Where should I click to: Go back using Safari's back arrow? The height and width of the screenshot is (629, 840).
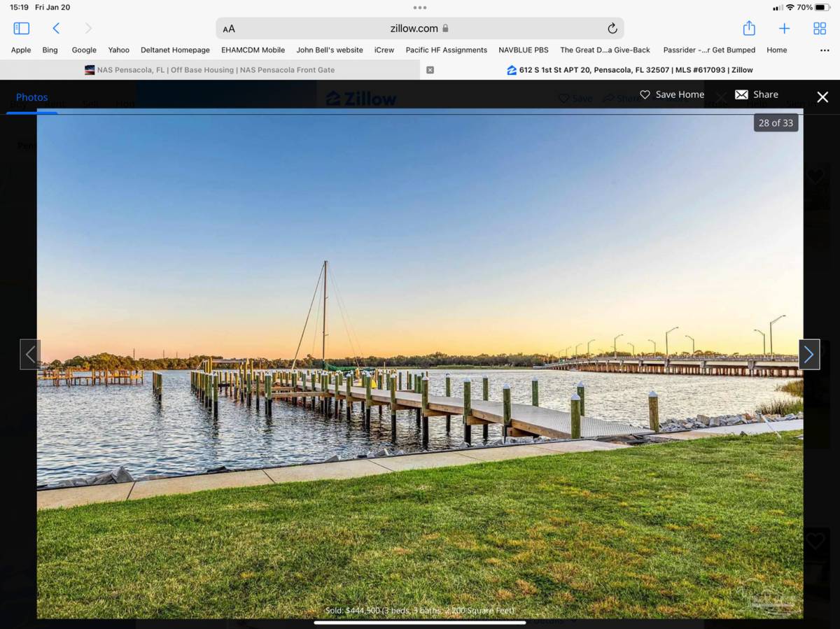pyautogui.click(x=56, y=29)
